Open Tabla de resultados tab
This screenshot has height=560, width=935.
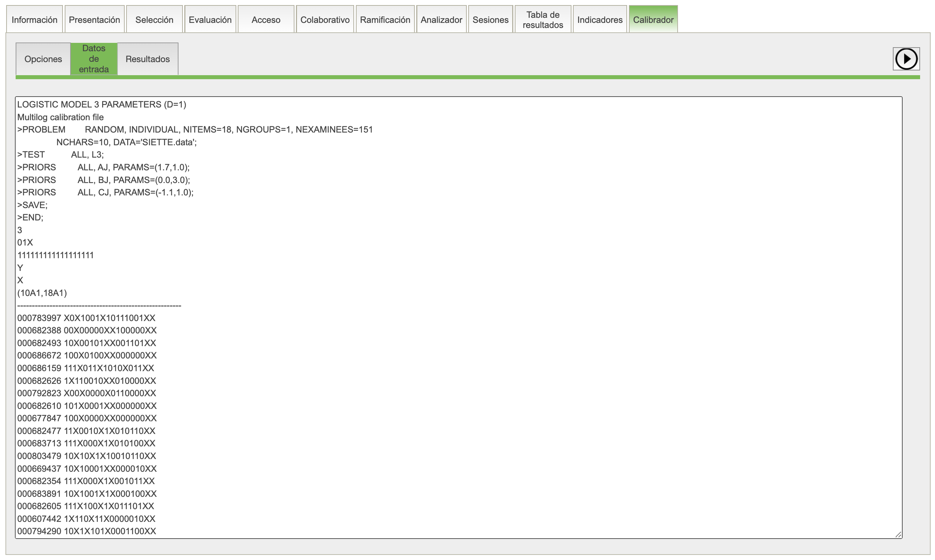pyautogui.click(x=543, y=20)
